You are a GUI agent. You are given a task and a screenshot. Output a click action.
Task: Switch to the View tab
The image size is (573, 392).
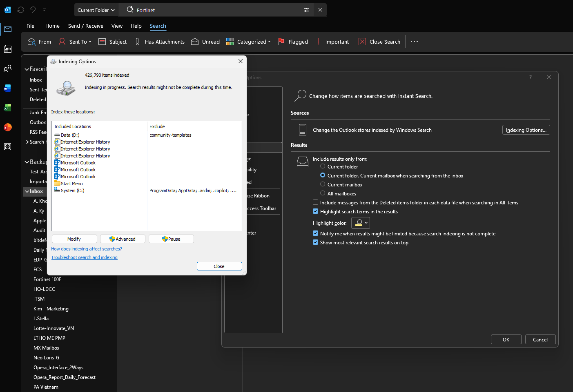click(117, 26)
